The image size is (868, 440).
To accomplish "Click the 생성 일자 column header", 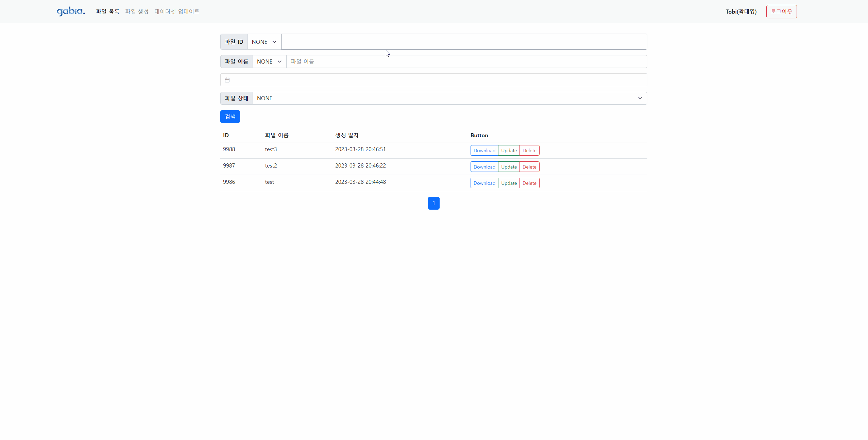I will [x=347, y=135].
